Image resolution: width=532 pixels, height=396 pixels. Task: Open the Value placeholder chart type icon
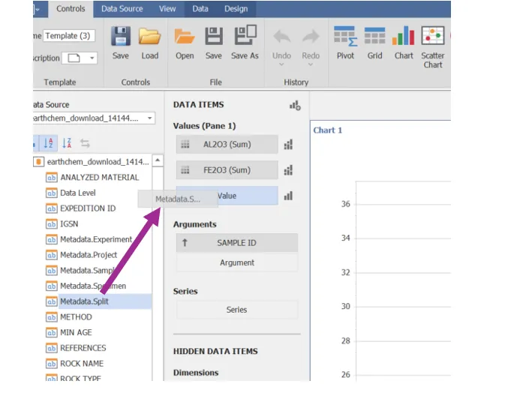click(x=288, y=196)
